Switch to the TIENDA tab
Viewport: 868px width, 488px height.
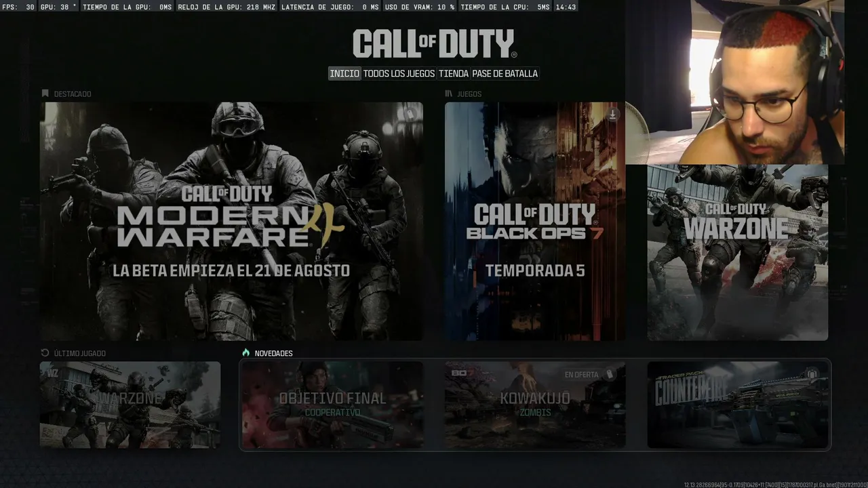tap(454, 73)
